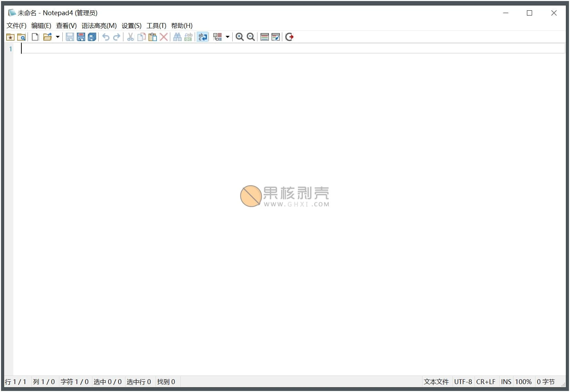
Task: Open the 语法高亮(M) menu
Action: 99,25
